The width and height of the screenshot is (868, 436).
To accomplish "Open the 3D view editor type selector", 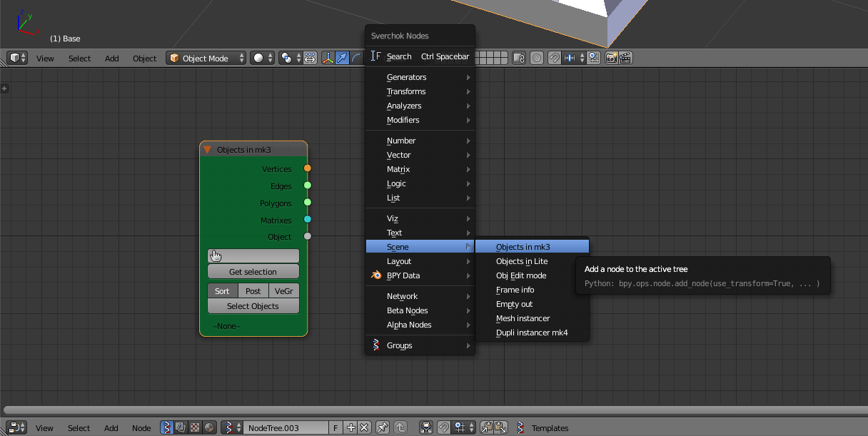I will click(17, 58).
